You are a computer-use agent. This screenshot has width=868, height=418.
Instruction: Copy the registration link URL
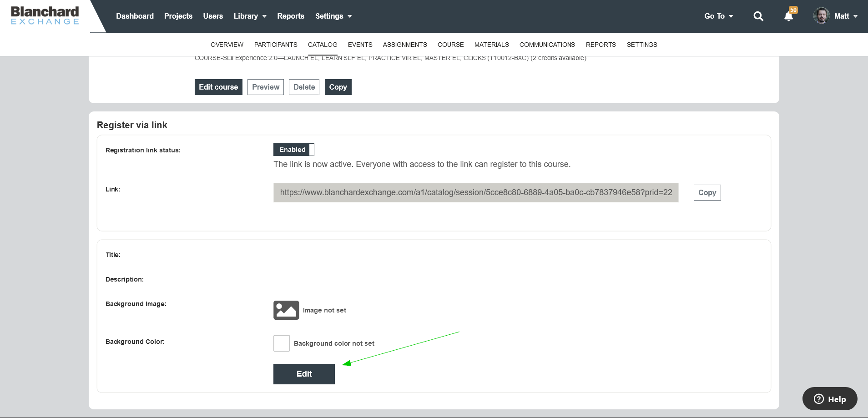point(707,192)
